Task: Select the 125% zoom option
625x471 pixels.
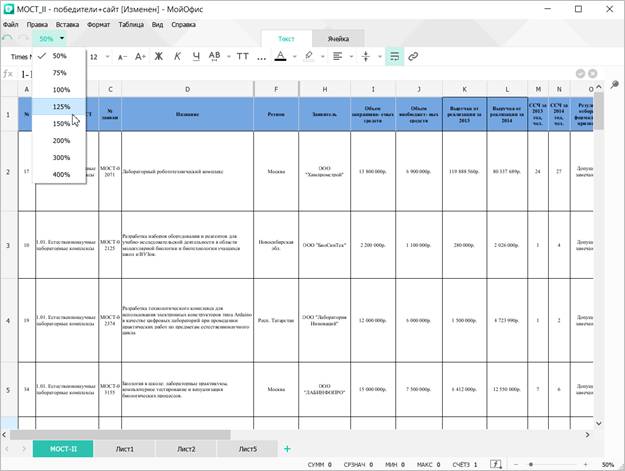Action: coord(60,106)
